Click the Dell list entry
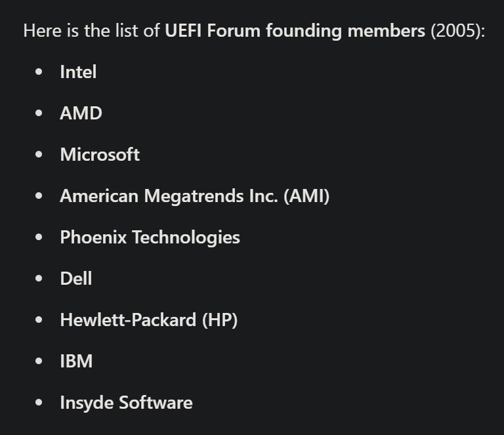This screenshot has height=435, width=504. point(75,279)
